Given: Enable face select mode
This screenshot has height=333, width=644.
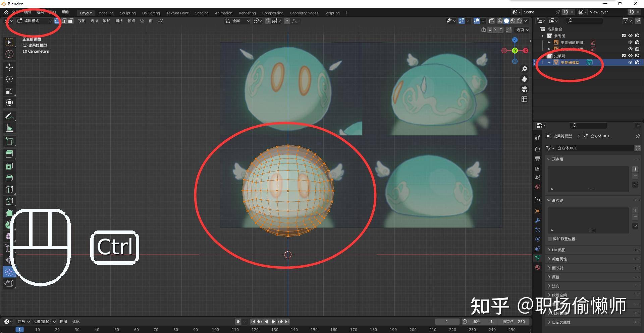Looking at the screenshot, I should 70,21.
